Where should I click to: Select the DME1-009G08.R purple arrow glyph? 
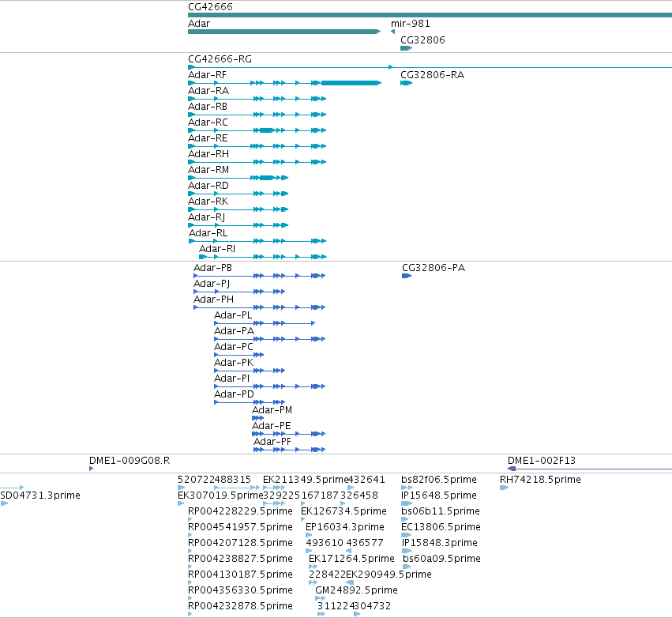[x=92, y=469]
